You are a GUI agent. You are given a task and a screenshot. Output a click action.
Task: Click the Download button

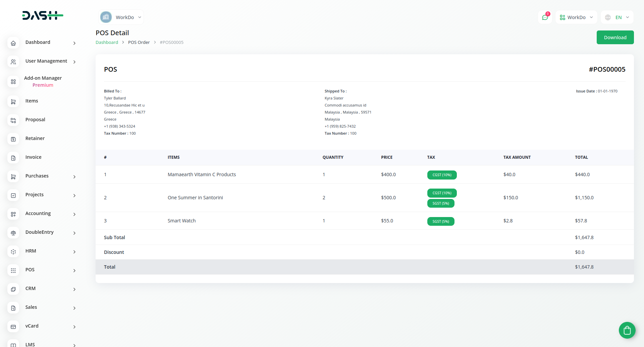coord(615,37)
